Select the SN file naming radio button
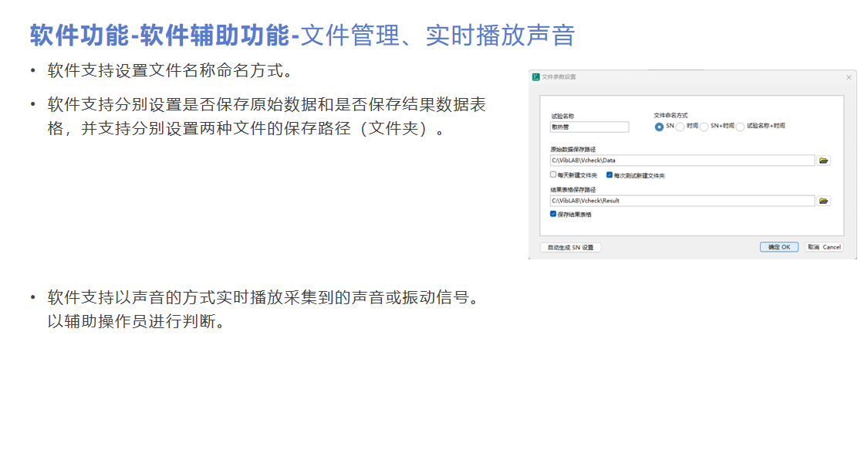868x464 pixels. click(659, 127)
